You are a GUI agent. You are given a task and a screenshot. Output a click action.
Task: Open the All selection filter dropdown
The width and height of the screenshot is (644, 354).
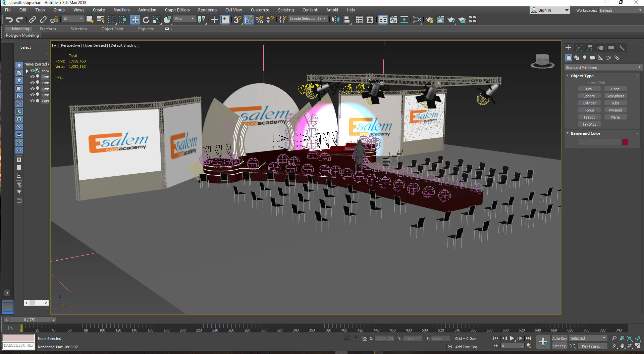click(x=73, y=19)
